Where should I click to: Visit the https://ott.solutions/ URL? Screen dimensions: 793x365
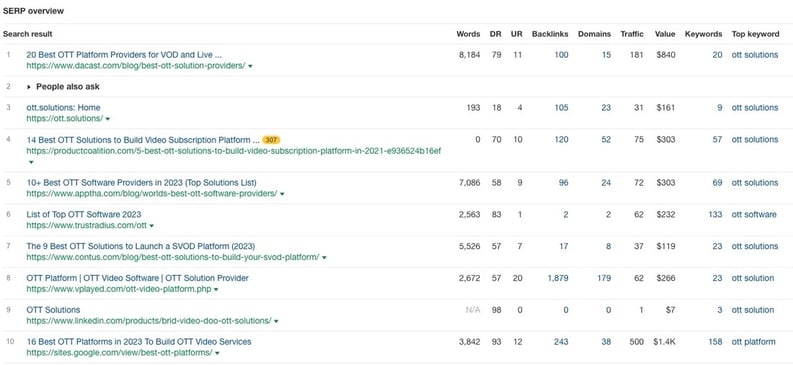click(x=65, y=118)
